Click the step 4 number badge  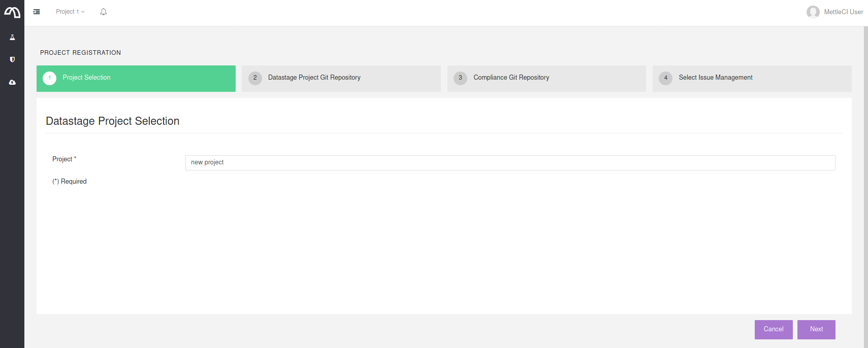[x=665, y=78]
